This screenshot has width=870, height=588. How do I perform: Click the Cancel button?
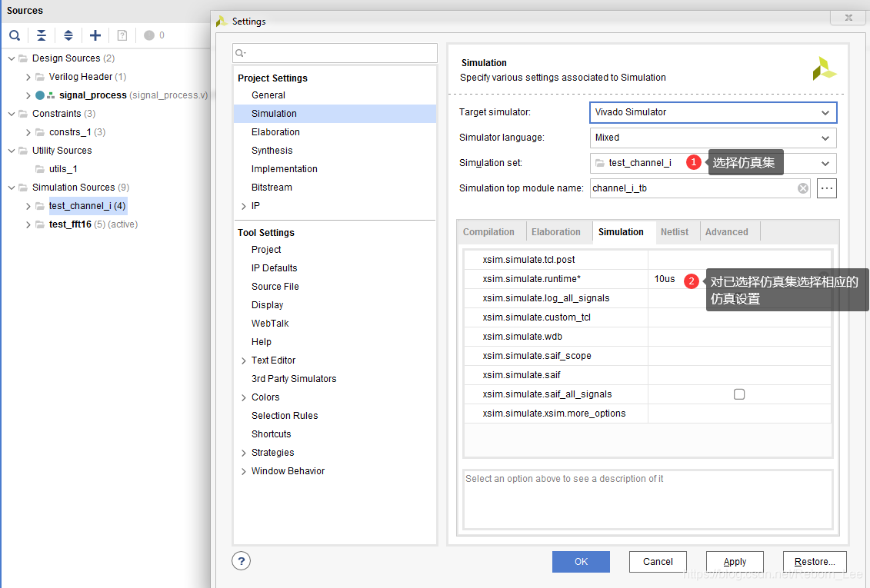click(x=658, y=561)
